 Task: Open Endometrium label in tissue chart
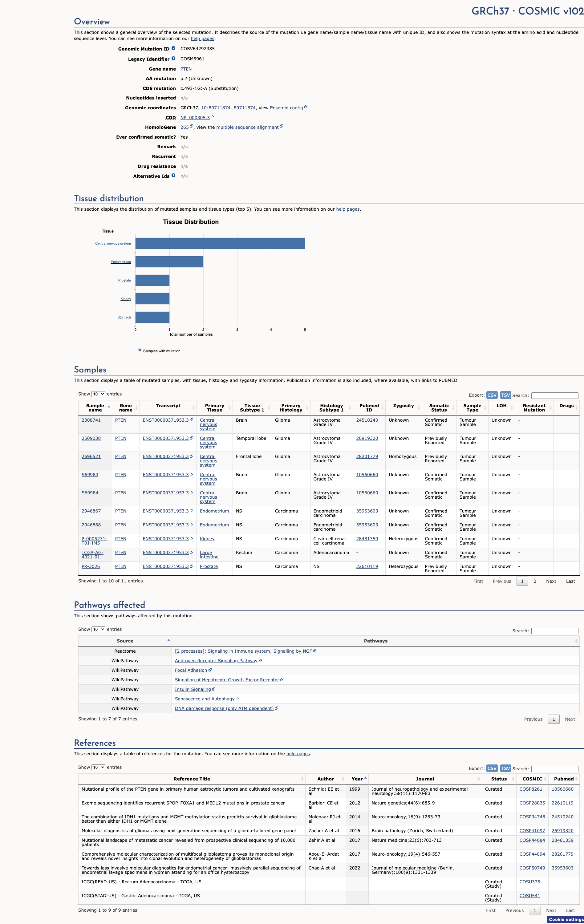120,262
